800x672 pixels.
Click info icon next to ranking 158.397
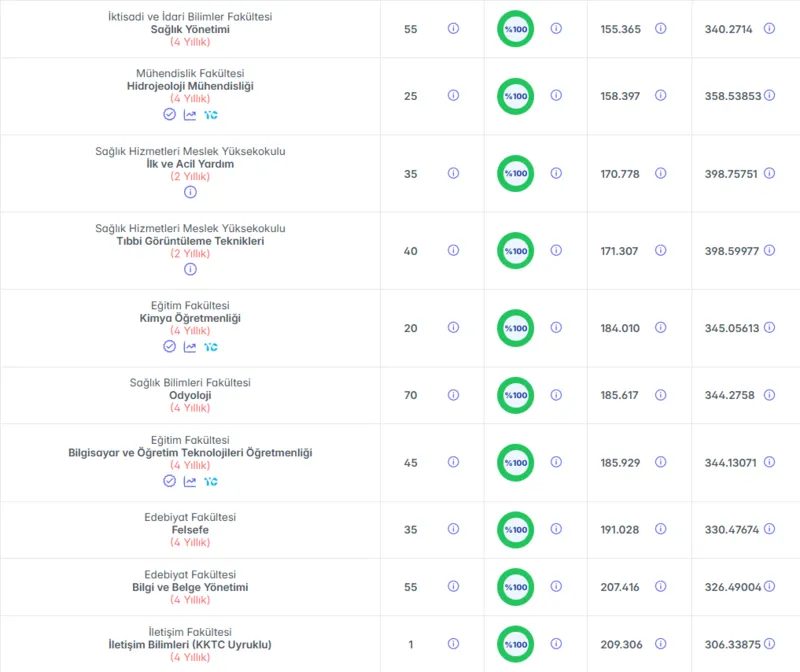pyautogui.click(x=660, y=95)
